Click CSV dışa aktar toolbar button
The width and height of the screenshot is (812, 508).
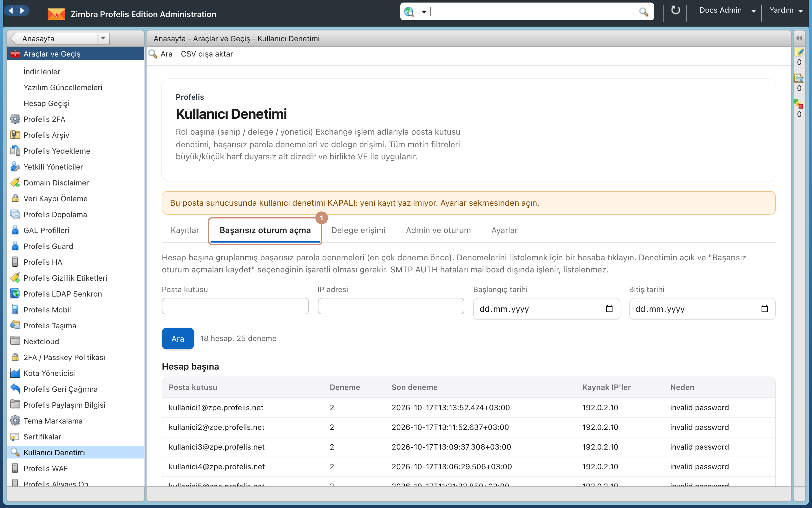pyautogui.click(x=207, y=54)
